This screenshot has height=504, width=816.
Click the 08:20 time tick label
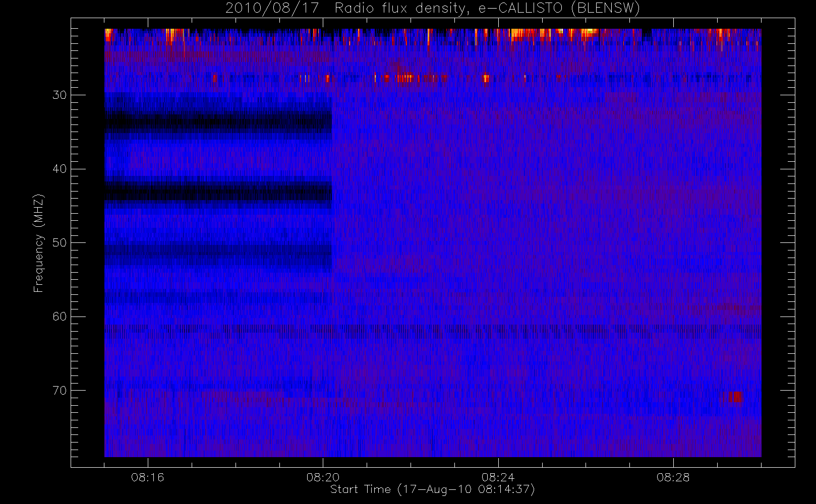[323, 477]
